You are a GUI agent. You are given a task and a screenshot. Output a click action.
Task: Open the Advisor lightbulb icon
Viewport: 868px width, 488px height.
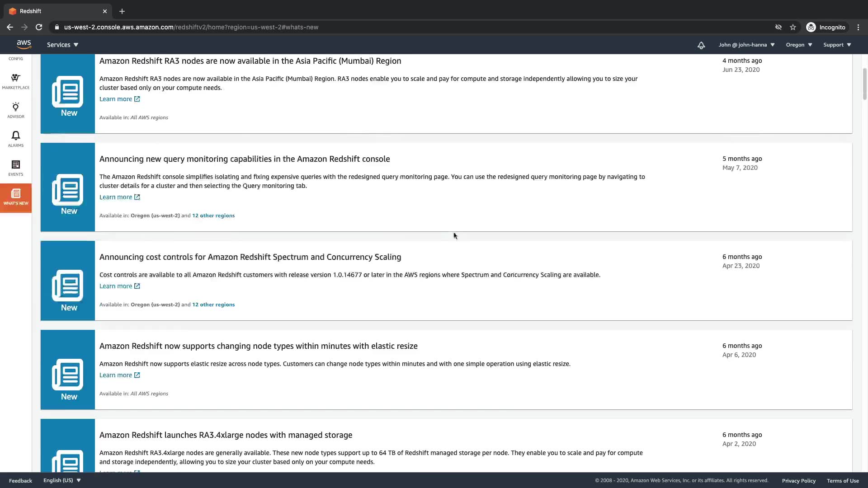coord(15,110)
